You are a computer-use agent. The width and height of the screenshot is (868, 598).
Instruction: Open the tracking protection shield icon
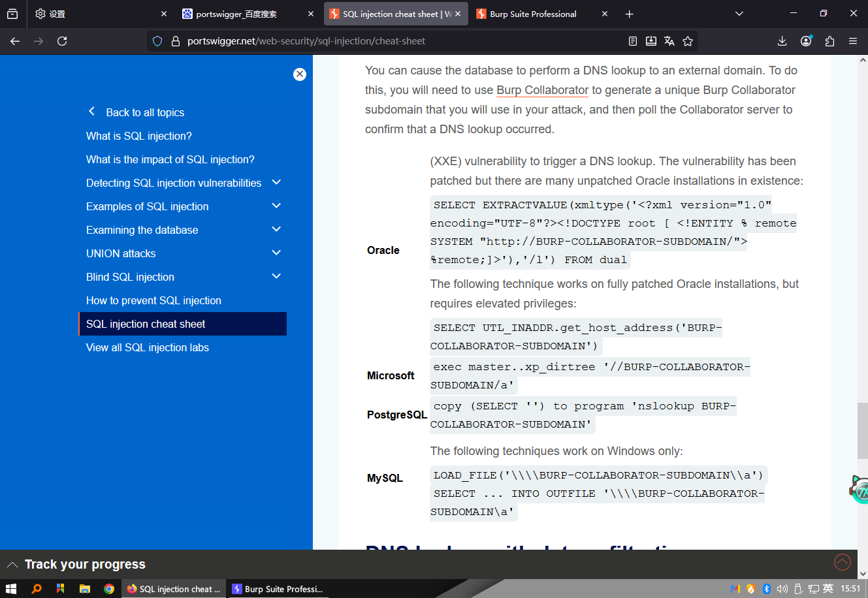pyautogui.click(x=157, y=41)
